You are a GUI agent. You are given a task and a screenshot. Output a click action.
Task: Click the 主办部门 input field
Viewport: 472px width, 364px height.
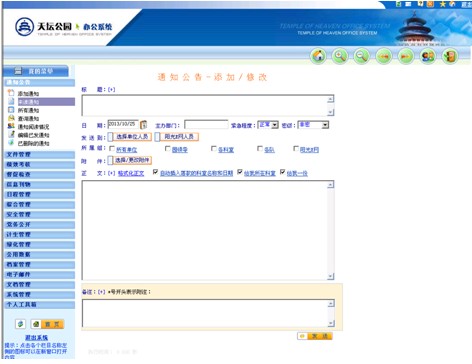206,125
